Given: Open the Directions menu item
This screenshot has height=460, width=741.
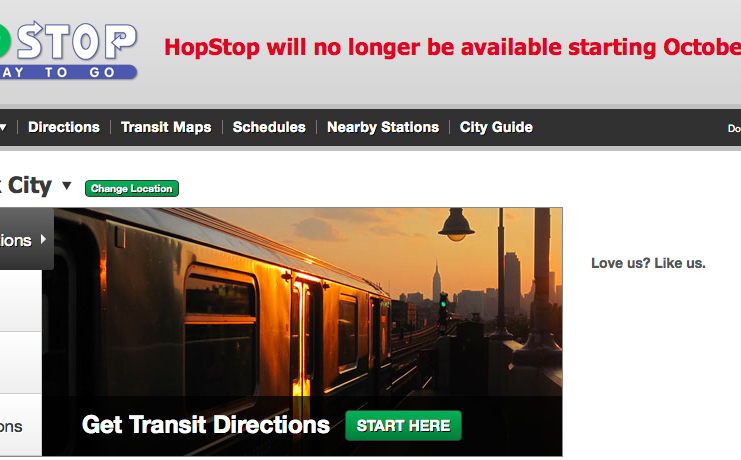Looking at the screenshot, I should [x=64, y=127].
